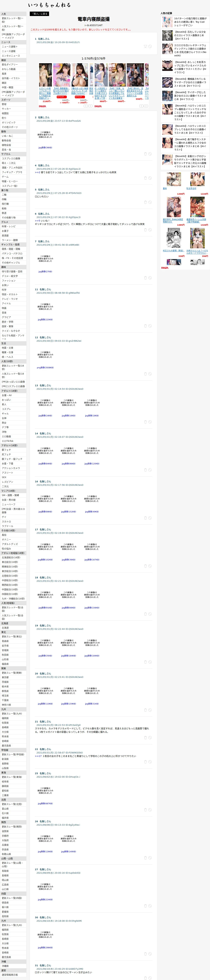Image resolution: width=210 pixels, height=980 pixels.
Task: Click the block icon on post 5
Action: [150, 202]
